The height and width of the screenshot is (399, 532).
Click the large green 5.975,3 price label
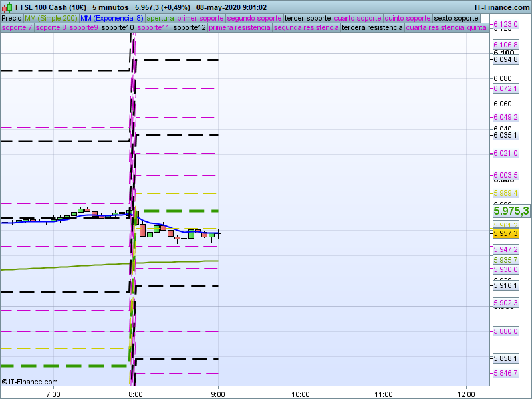tap(511, 211)
